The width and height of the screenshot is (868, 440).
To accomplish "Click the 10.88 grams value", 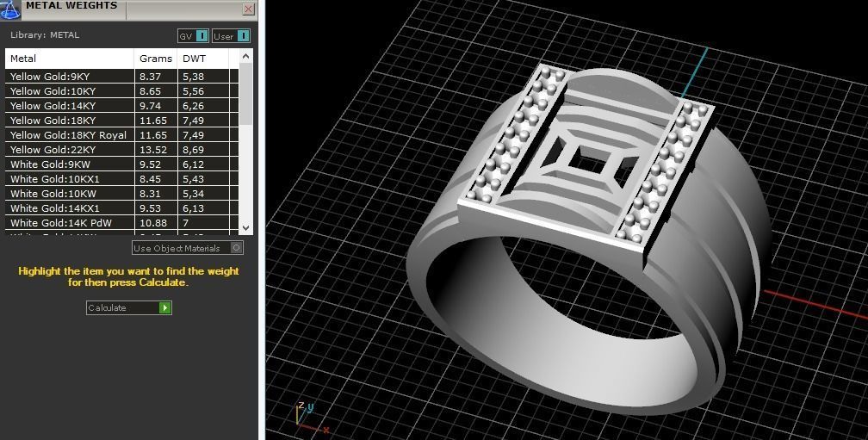I will click(153, 223).
